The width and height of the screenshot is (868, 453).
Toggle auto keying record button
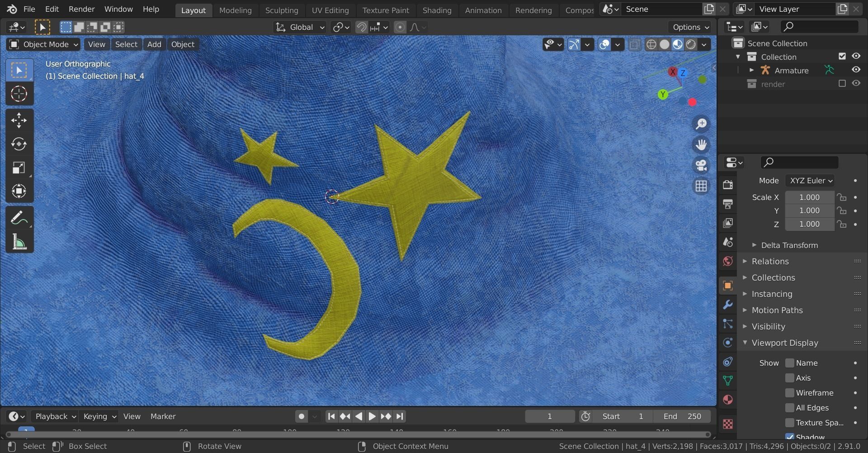302,416
